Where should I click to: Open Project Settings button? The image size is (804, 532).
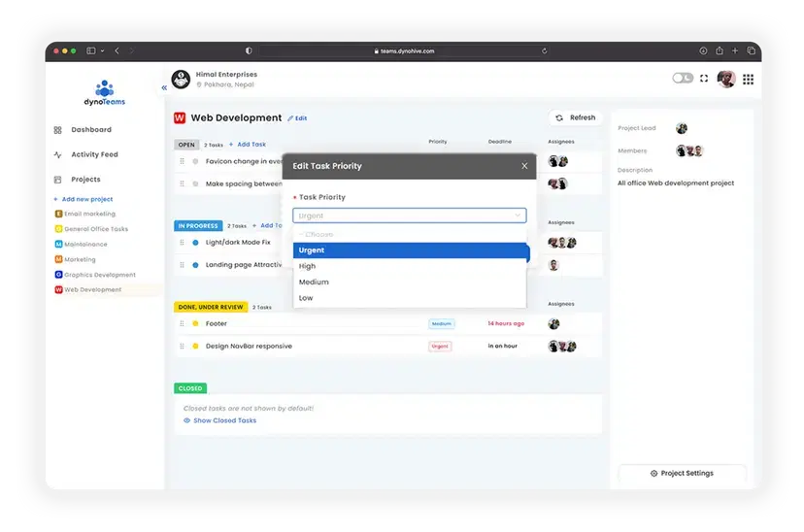[682, 473]
